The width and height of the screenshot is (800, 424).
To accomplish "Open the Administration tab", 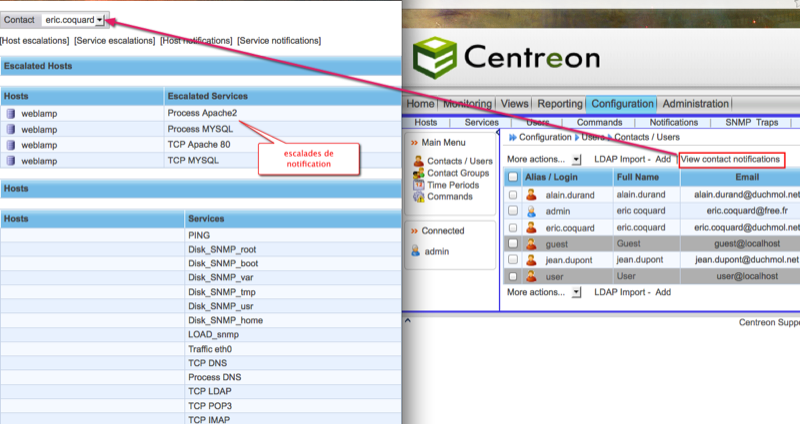I will [x=696, y=104].
